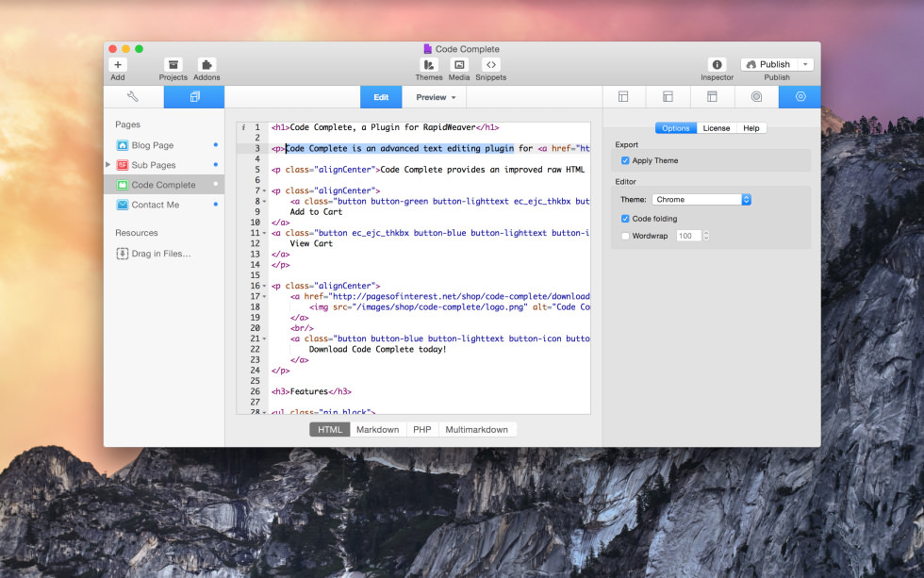This screenshot has width=924, height=578.
Task: Open the Projects toolbar icon
Action: click(x=173, y=65)
